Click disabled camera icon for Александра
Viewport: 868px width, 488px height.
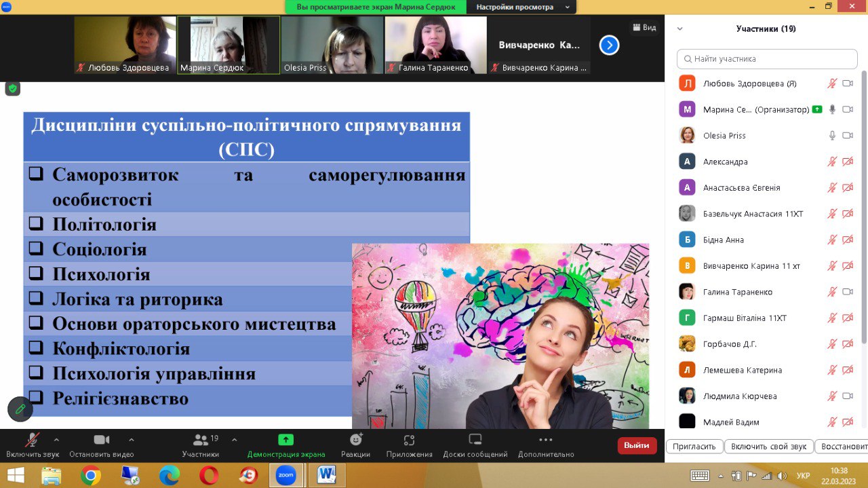(x=848, y=162)
